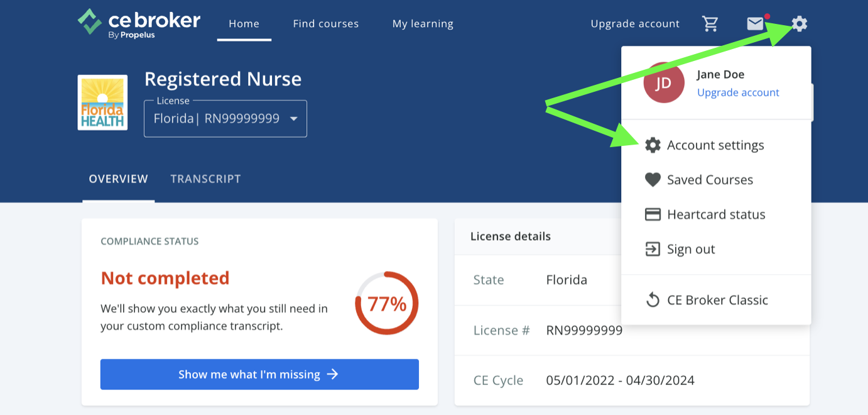Sign out of the account
Screen dimensions: 868x415
tap(690, 249)
